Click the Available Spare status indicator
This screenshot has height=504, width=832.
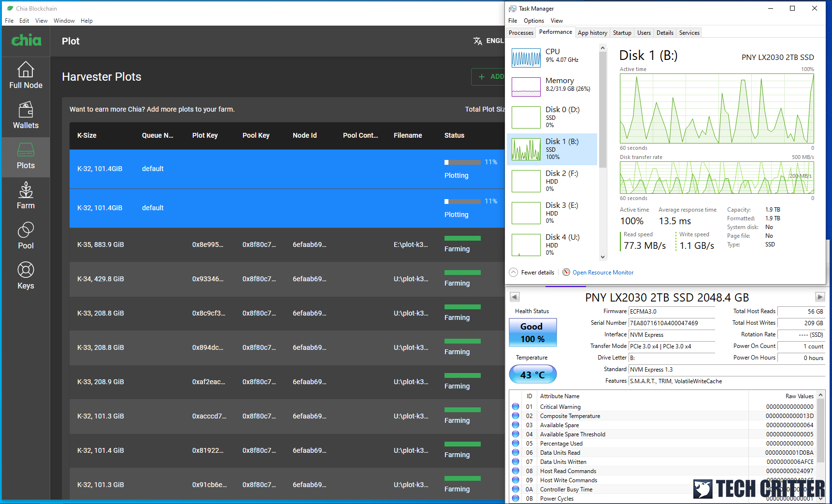(516, 425)
